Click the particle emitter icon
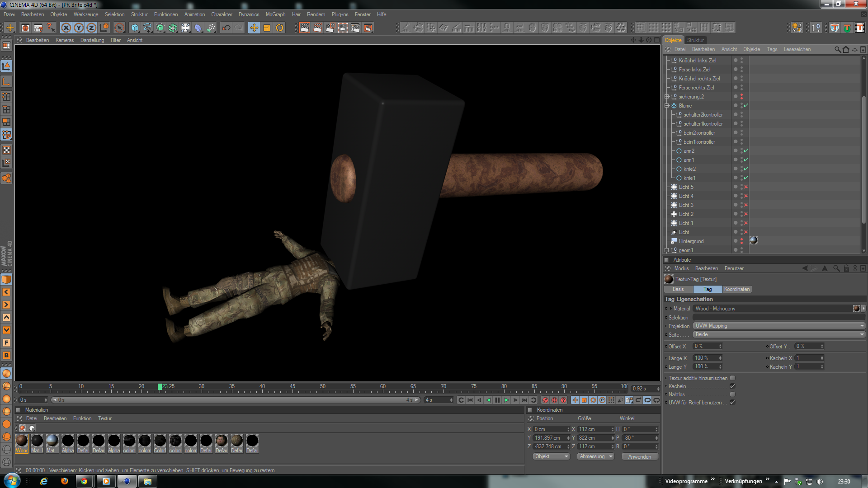Image resolution: width=868 pixels, height=488 pixels. (x=211, y=28)
